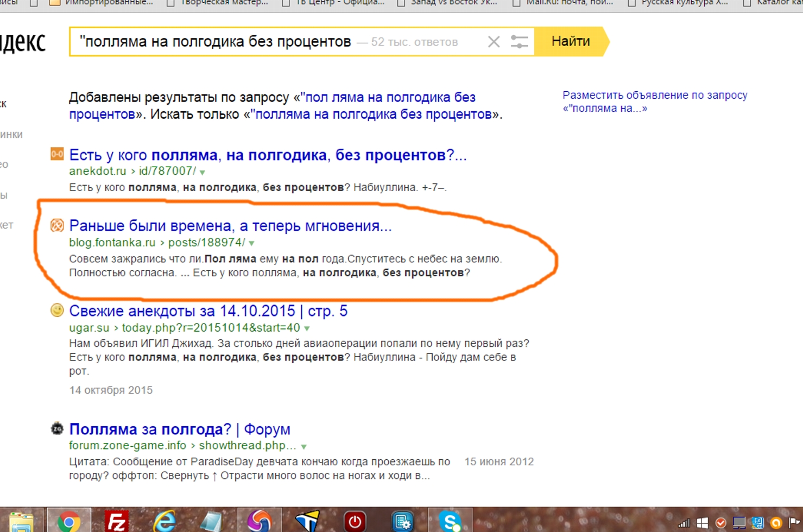Open the Action Center flag tray icon
Viewport: 803px width, 532px height.
point(795,523)
